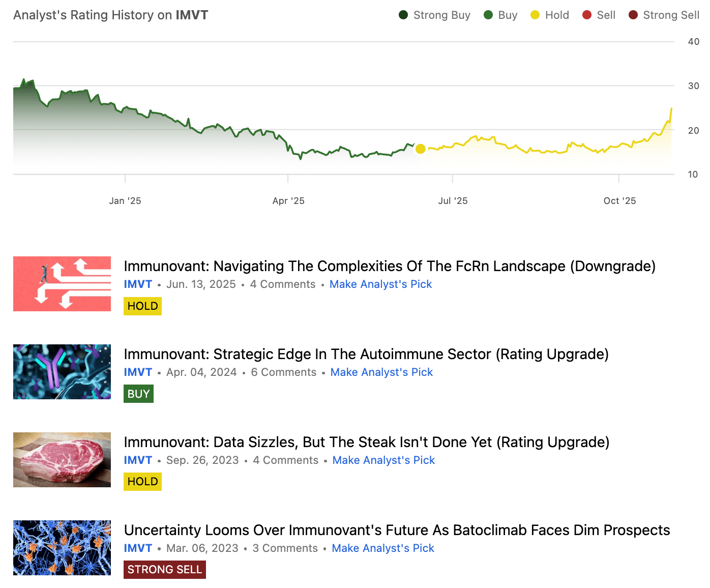Toggle the Buy legend entry

tap(500, 15)
